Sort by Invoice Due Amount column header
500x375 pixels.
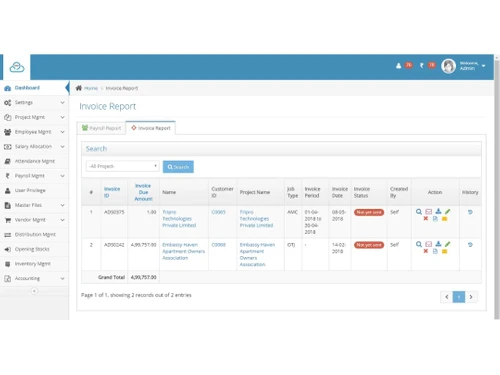143,192
